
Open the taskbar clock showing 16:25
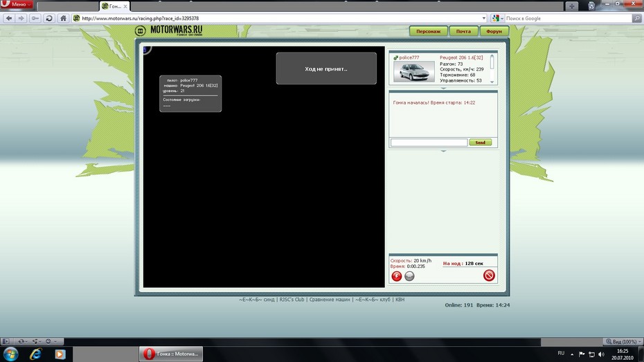(x=623, y=354)
